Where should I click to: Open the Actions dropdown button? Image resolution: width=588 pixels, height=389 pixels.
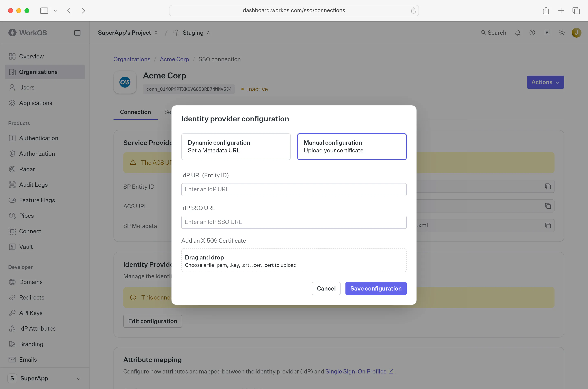click(x=545, y=82)
